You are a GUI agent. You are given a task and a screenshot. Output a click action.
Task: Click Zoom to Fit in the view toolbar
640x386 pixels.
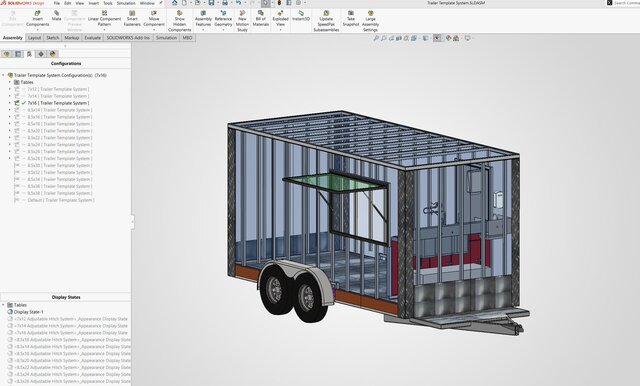[376, 38]
